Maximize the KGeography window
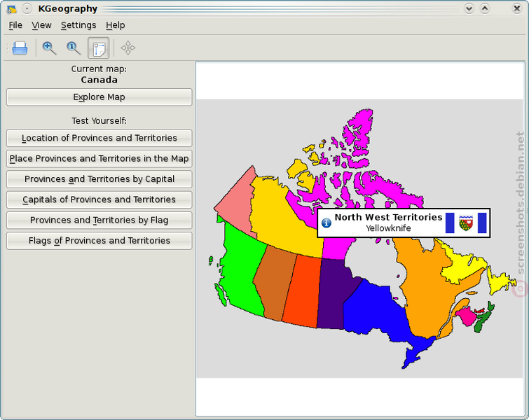 pos(485,8)
